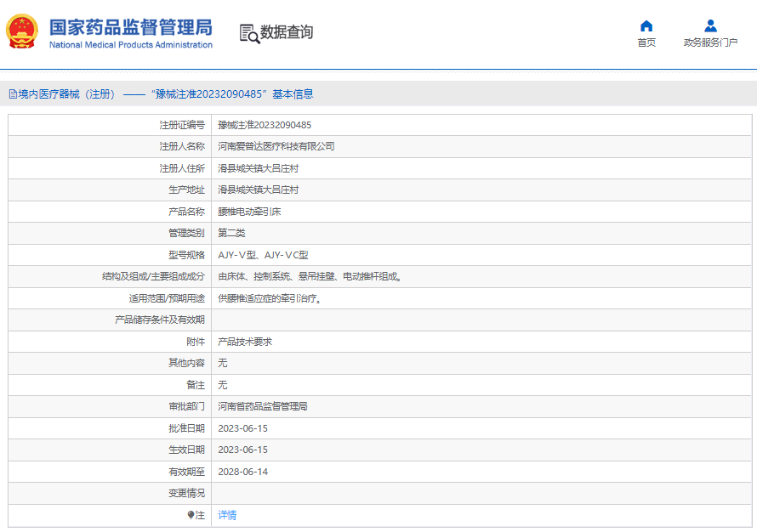Screen dimensions: 757x532
Task: Open the home page house icon
Action: point(646,26)
